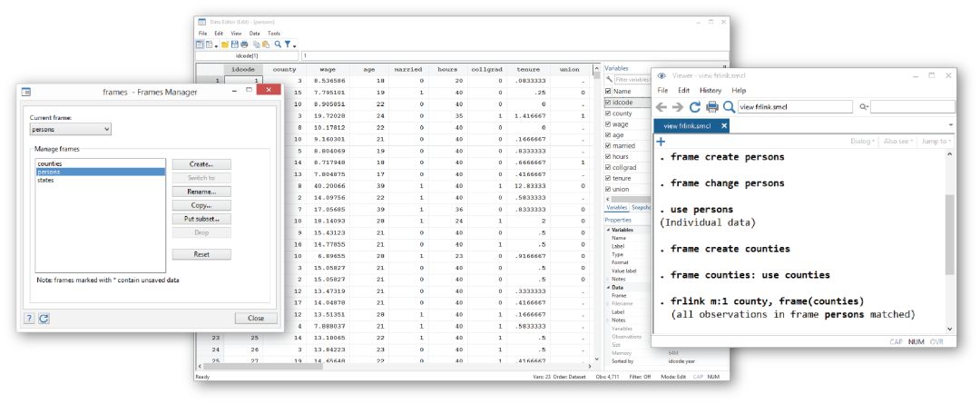Open the History menu in Viewer
This screenshot has height=404, width=980.
click(x=710, y=91)
